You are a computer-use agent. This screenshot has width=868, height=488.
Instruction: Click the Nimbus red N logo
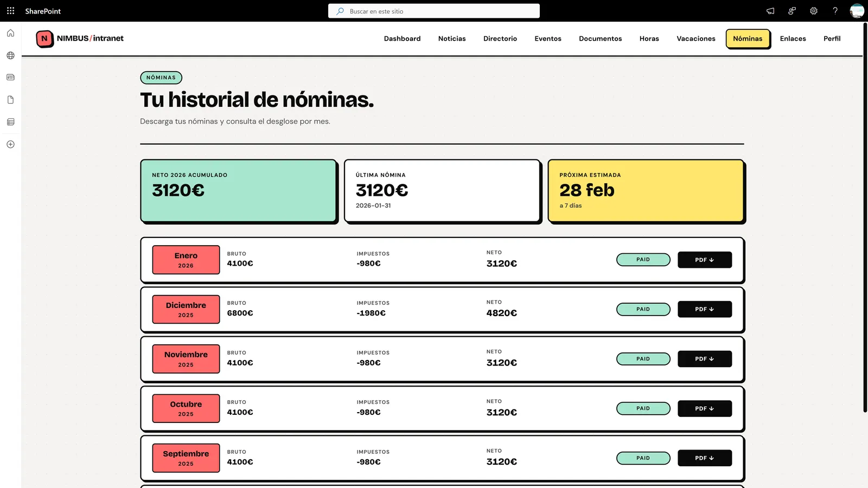tap(44, 38)
